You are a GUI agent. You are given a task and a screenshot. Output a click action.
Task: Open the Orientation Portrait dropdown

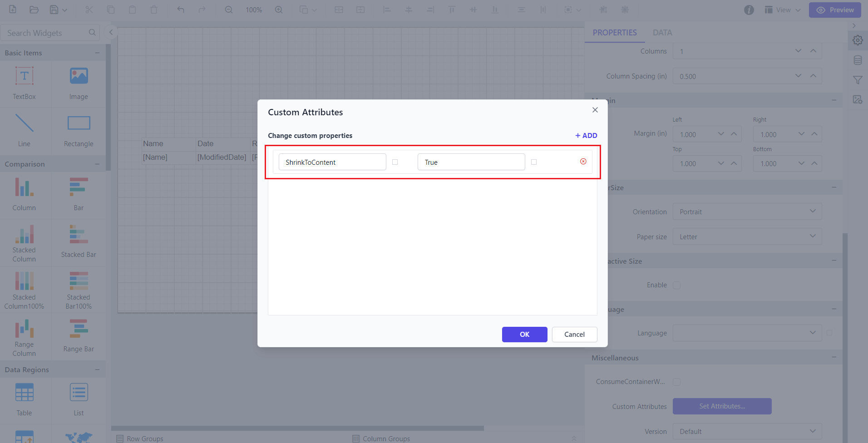(747, 212)
